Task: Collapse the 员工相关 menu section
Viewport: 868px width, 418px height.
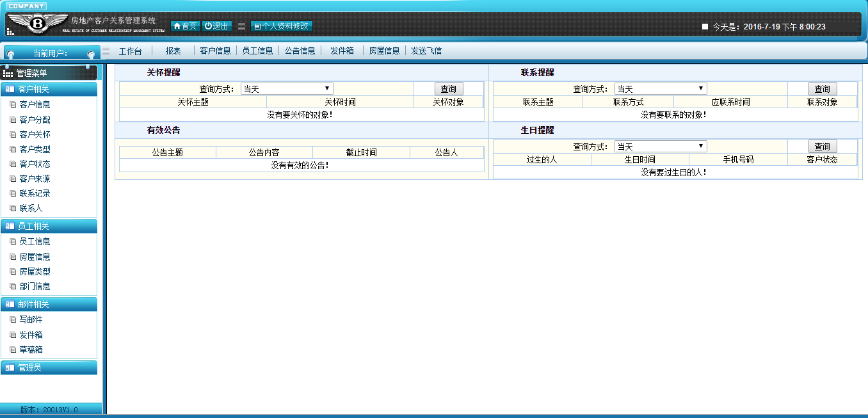Action: coord(49,226)
